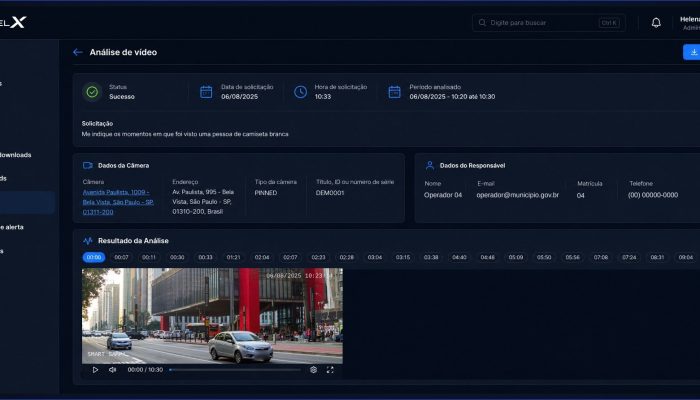This screenshot has width=700, height=400.
Task: Click the PINNED camera type value
Action: (266, 193)
